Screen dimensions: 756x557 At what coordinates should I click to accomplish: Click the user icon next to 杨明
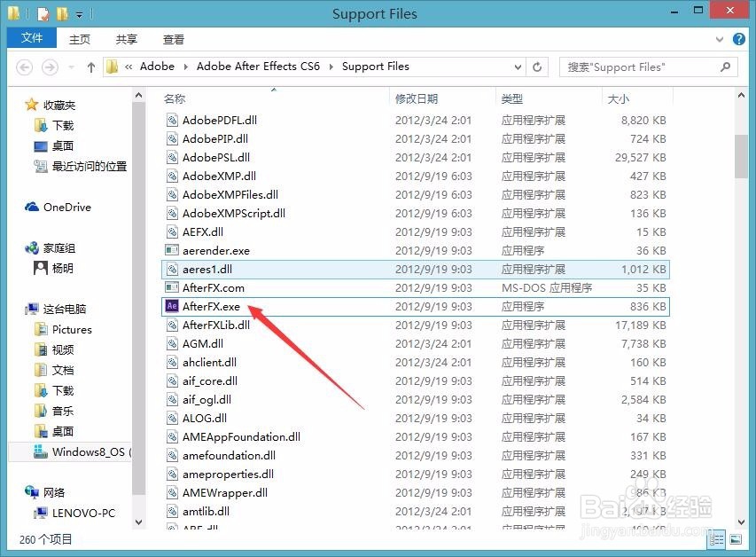coord(41,268)
